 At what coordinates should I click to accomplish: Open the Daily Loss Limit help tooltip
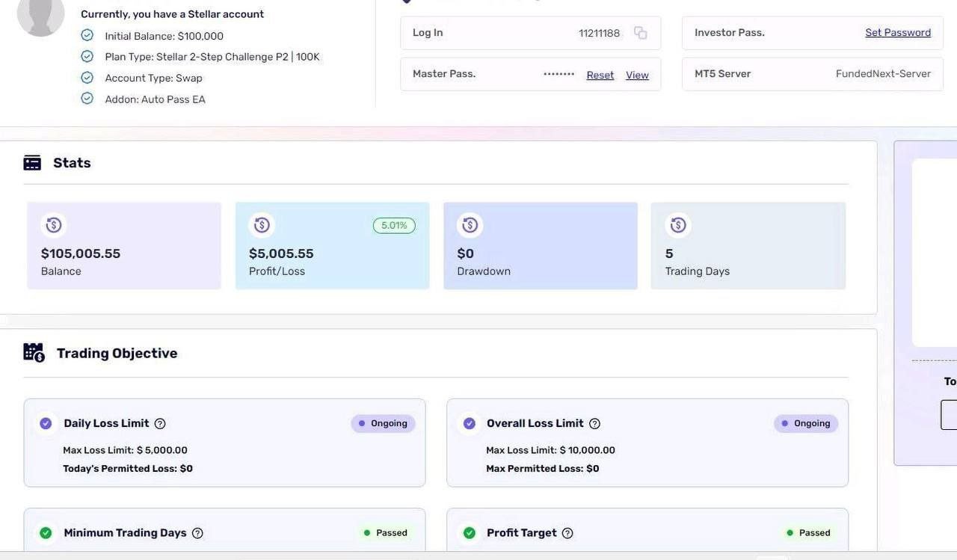click(x=160, y=424)
